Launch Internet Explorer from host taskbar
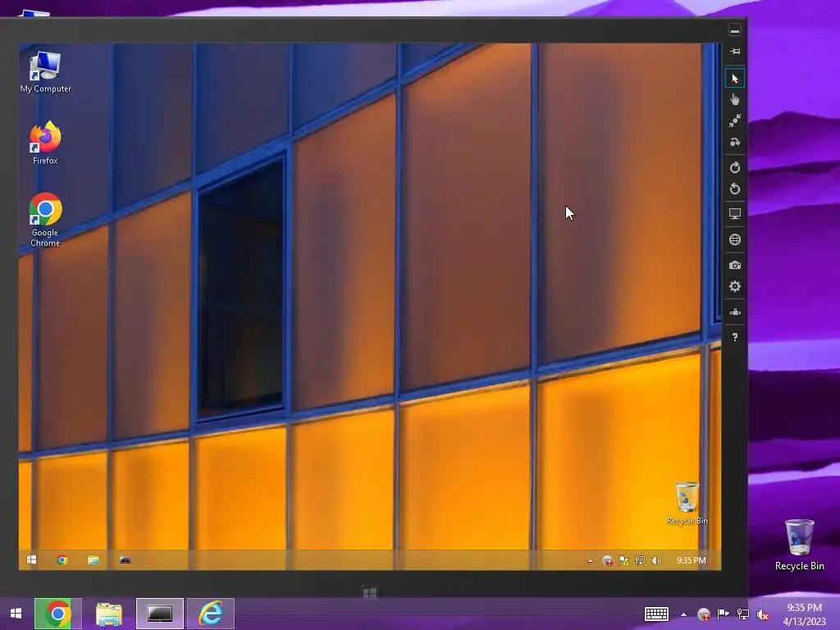 click(211, 614)
